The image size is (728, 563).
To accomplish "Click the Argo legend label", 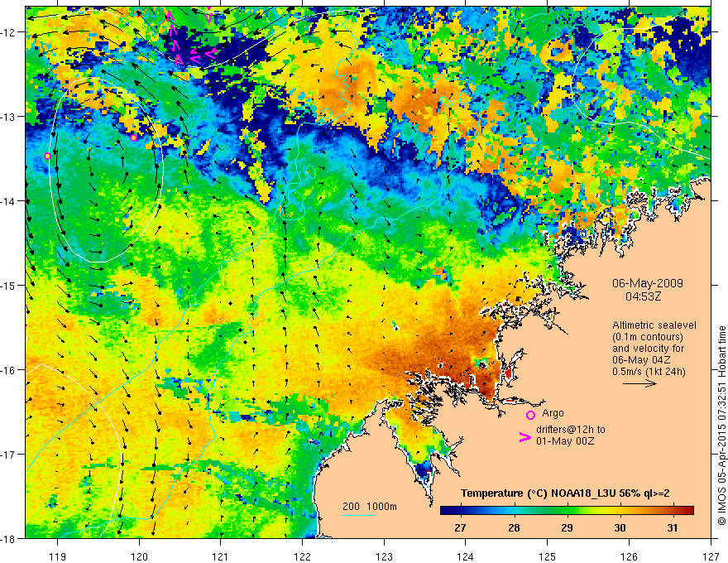I will pos(553,413).
